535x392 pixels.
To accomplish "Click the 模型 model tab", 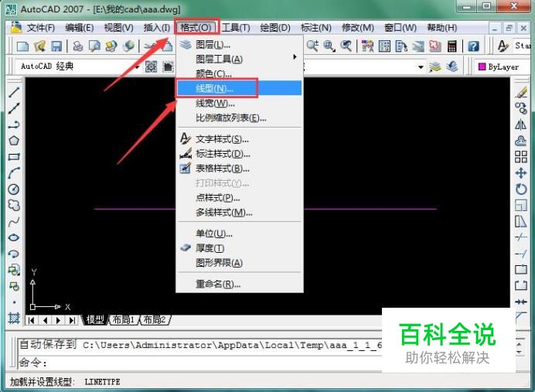I will click(x=95, y=319).
